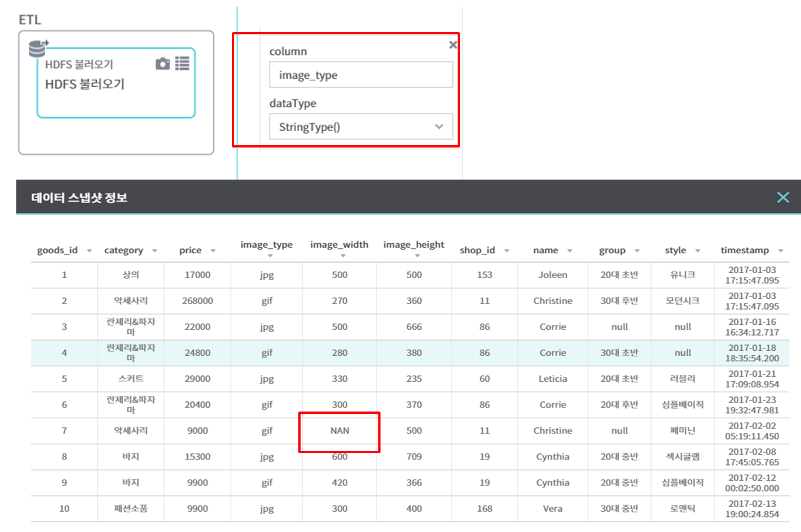Viewport: 801px width, 532px height.
Task: Click the timestamp 2017-02-08 17:45:05.765
Action: click(x=752, y=457)
